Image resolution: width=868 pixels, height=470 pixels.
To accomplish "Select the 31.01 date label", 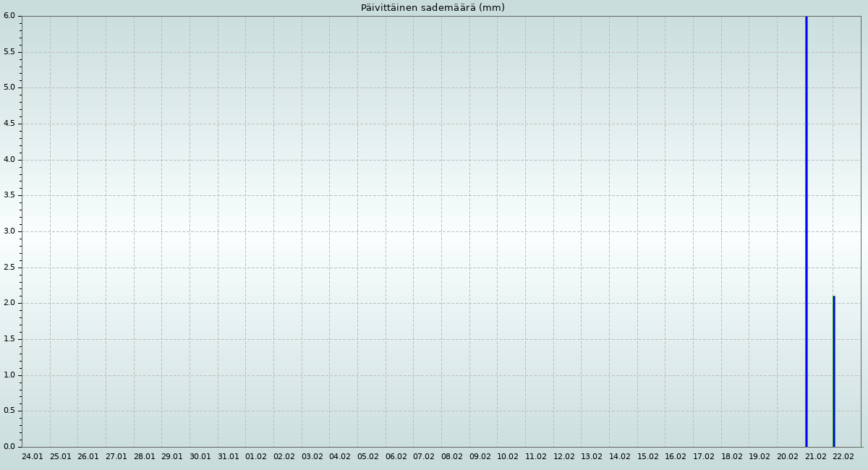I will (228, 457).
